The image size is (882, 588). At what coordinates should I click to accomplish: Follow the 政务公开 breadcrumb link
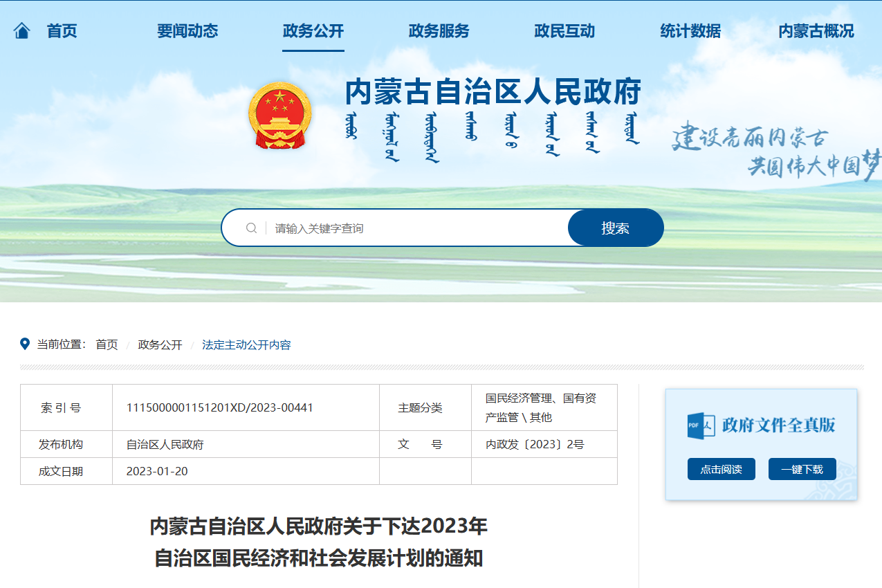pyautogui.click(x=160, y=344)
